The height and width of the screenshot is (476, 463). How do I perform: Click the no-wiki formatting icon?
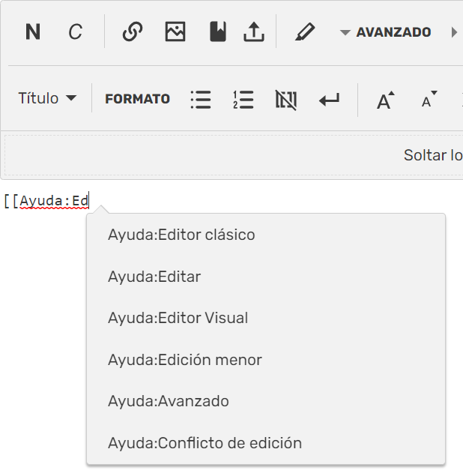(286, 99)
